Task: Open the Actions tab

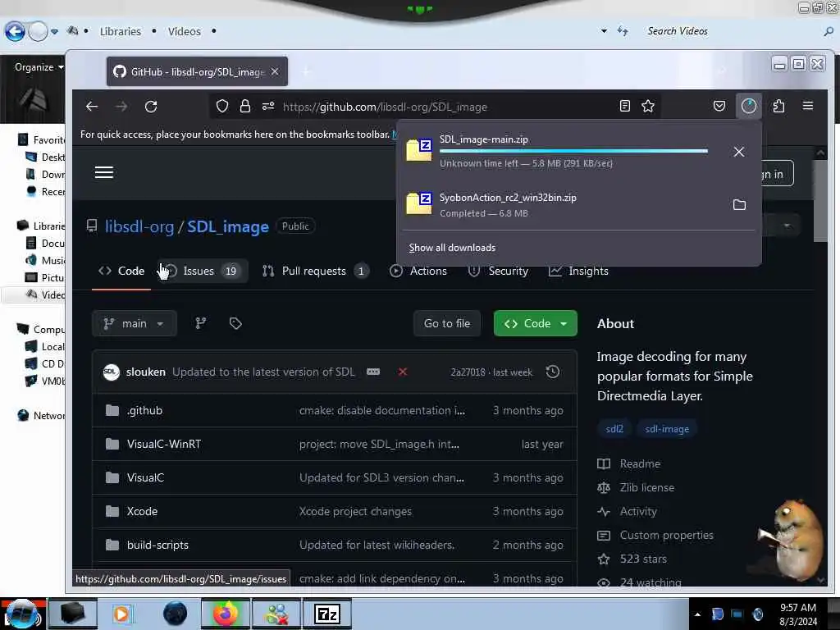Action: 418,271
